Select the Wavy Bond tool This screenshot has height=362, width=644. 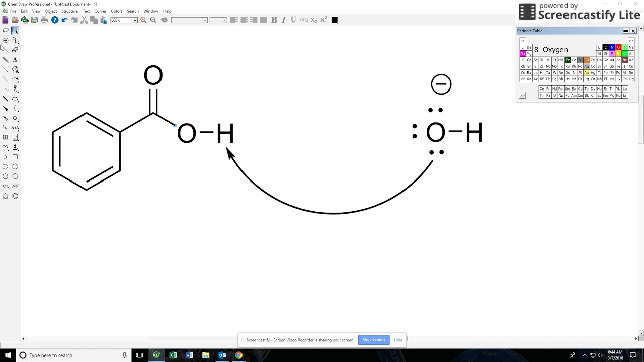[6, 128]
